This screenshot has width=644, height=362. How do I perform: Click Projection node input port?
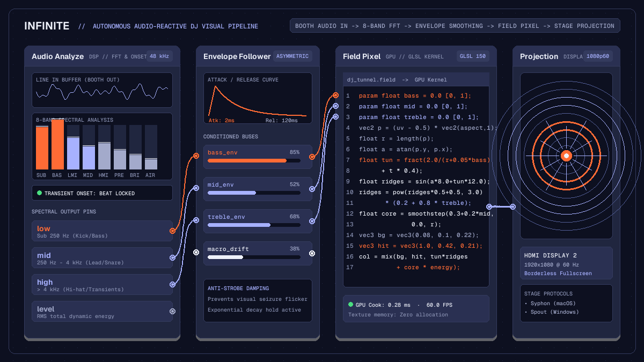point(513,206)
